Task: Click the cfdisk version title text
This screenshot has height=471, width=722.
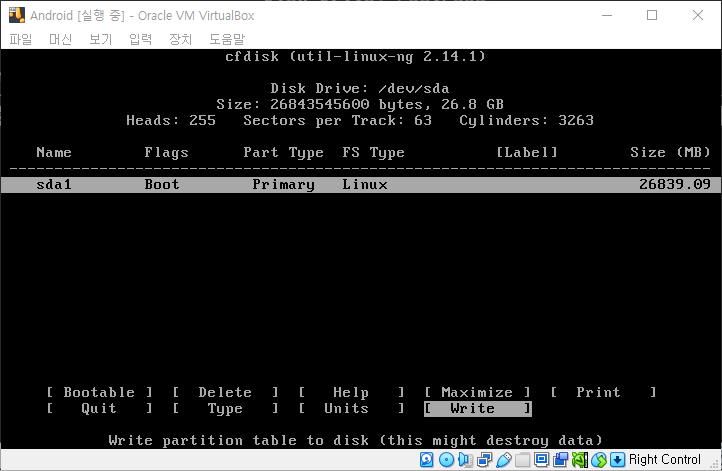Action: tap(355, 56)
